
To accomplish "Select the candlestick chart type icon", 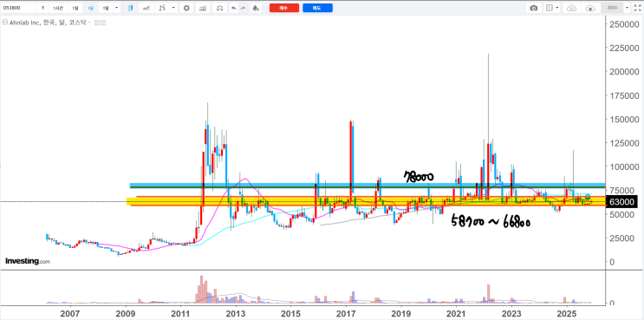I will tap(130, 8).
